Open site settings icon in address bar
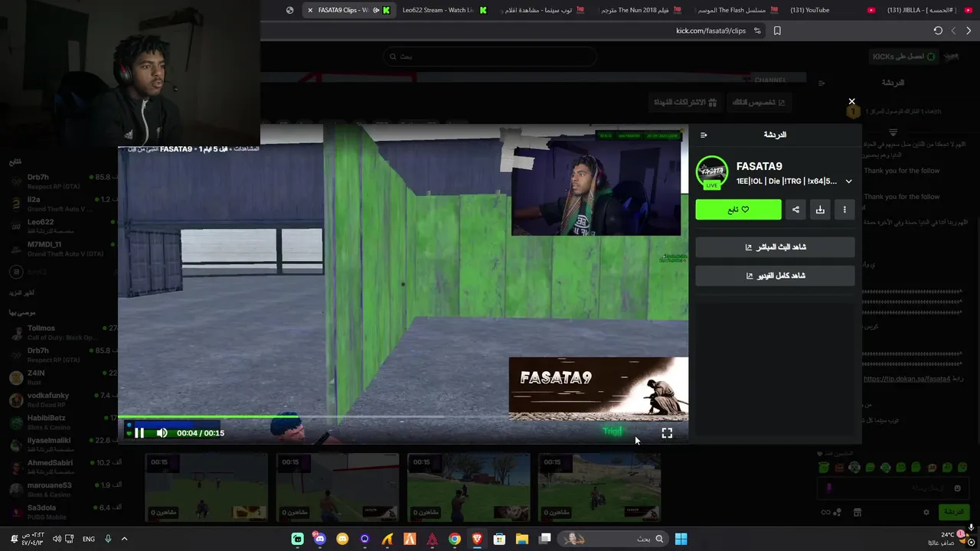The width and height of the screenshot is (980, 551). coord(757,31)
